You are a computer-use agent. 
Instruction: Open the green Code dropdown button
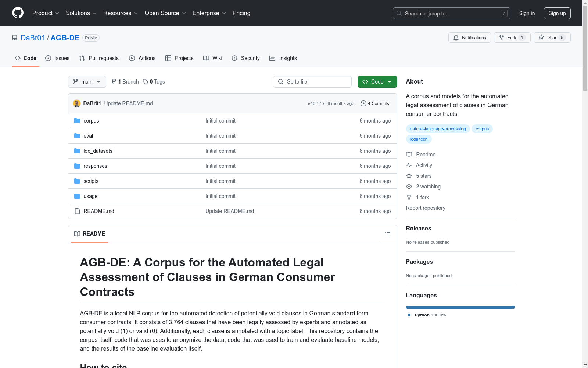pos(377,82)
